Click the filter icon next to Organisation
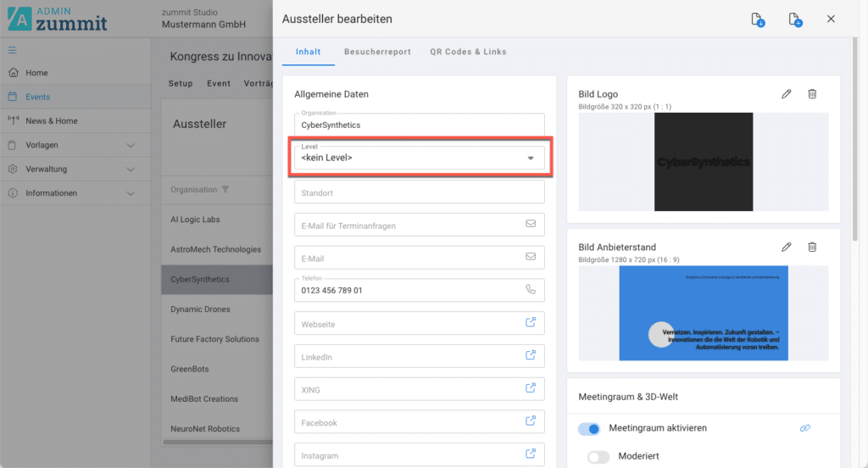Viewport: 868px width, 468px height. coord(225,189)
